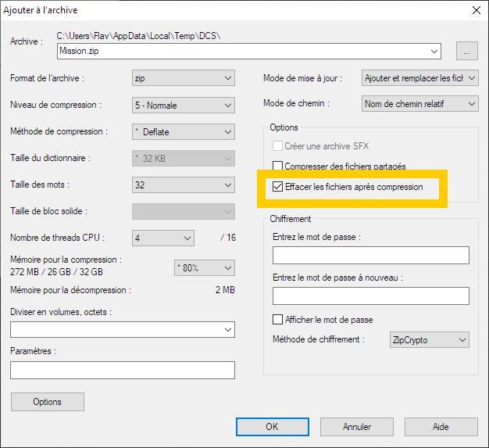This screenshot has width=489, height=448.
Task: Open the Format de l'archive dropdown
Action: point(184,78)
